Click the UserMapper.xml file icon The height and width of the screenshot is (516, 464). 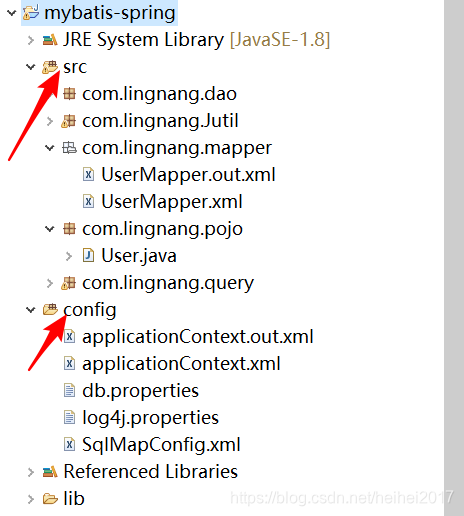[88, 202]
